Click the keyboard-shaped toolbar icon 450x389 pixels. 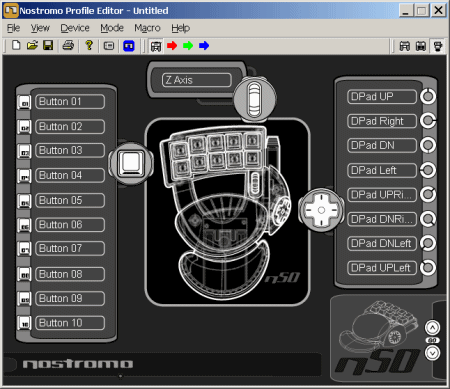(x=109, y=46)
